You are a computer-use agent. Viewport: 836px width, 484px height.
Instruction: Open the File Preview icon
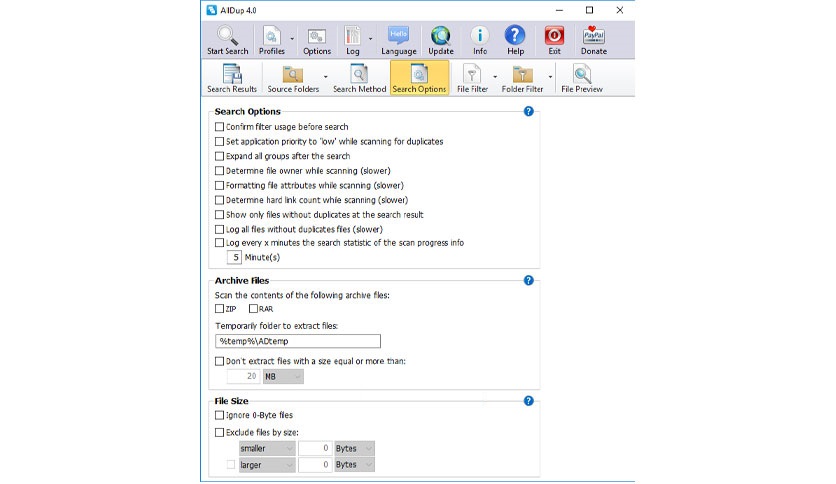581,75
